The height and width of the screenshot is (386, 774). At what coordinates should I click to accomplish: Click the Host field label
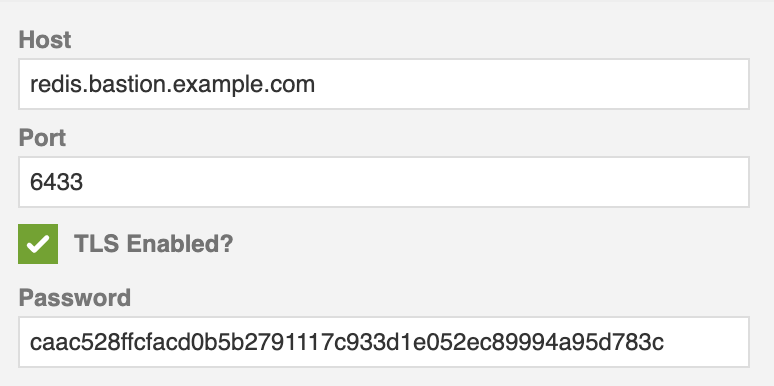pos(45,39)
